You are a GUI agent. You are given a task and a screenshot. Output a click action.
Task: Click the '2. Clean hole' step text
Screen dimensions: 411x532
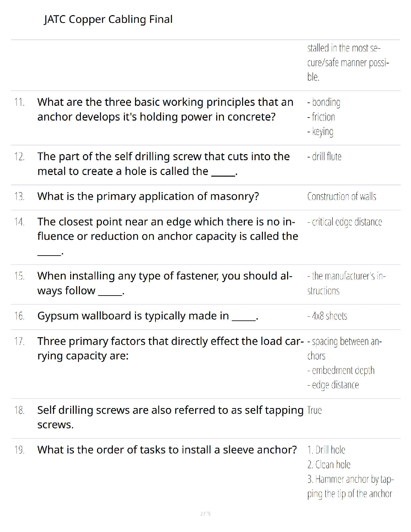point(329,464)
